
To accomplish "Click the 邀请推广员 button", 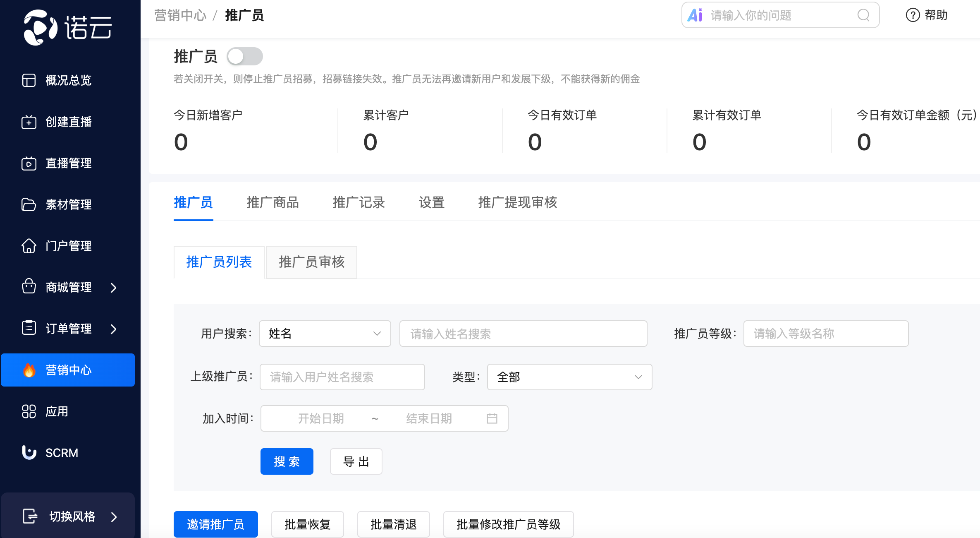I will [215, 524].
